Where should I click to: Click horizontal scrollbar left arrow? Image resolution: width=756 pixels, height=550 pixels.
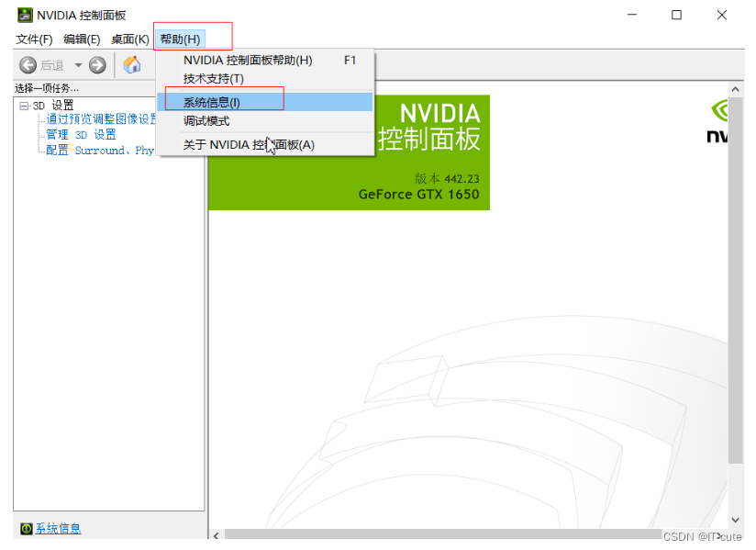(216, 535)
